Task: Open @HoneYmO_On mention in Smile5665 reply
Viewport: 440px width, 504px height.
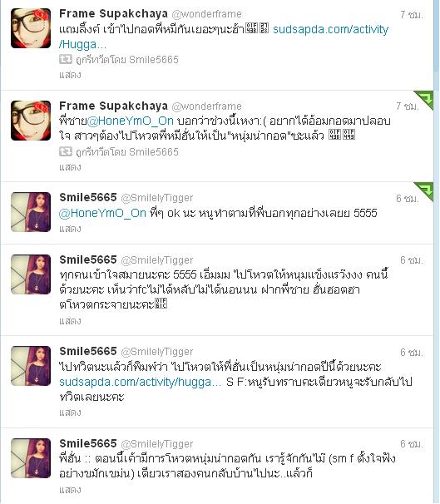Action: [103, 213]
